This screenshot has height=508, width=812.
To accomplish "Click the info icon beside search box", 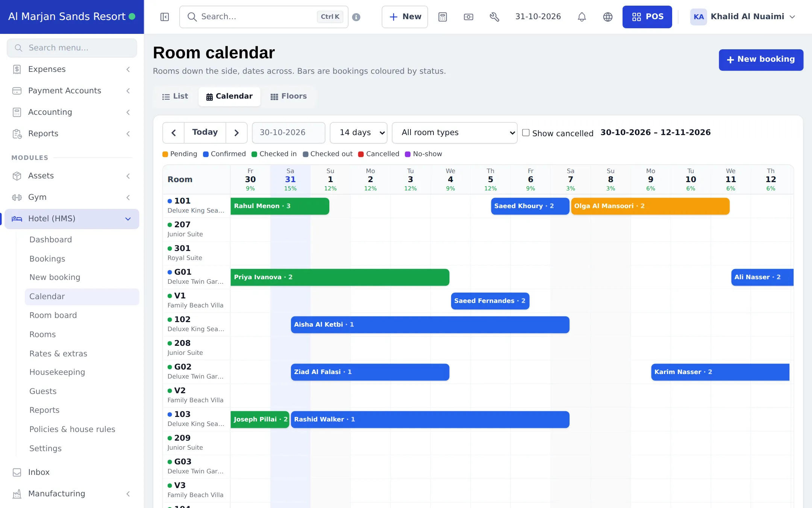I will click(x=356, y=17).
